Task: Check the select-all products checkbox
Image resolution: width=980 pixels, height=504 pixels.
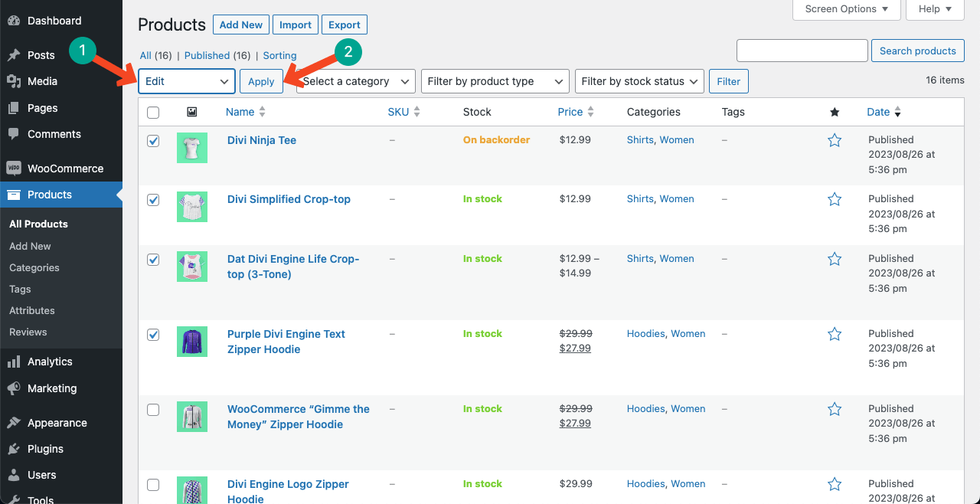Action: coord(153,113)
